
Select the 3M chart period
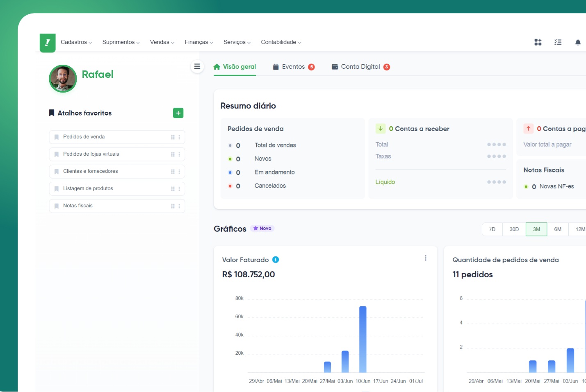pyautogui.click(x=536, y=229)
